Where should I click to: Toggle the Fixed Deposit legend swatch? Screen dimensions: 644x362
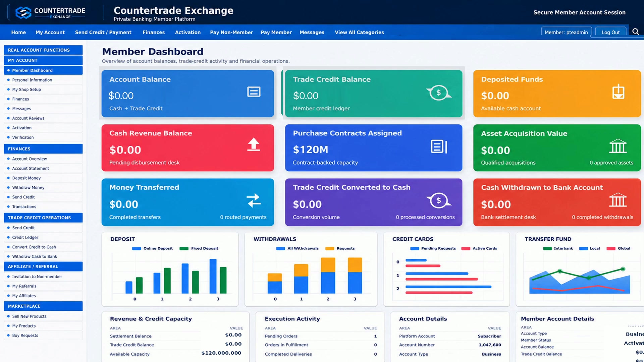[184, 248]
